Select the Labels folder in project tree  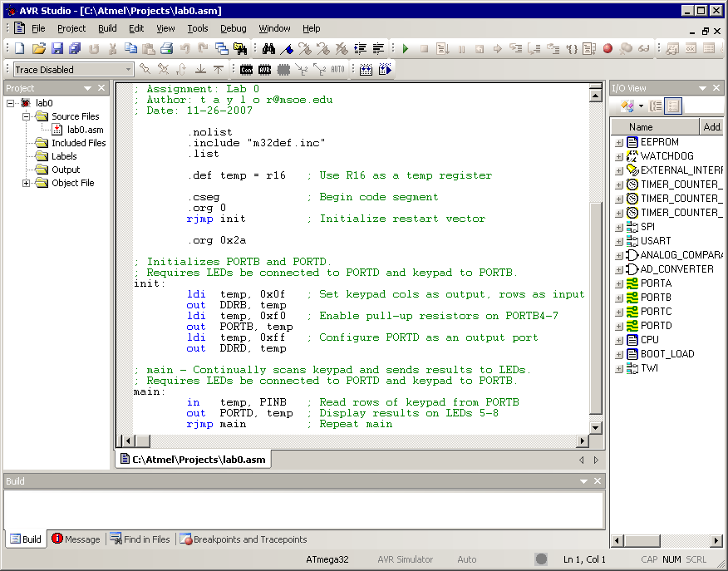[x=64, y=156]
